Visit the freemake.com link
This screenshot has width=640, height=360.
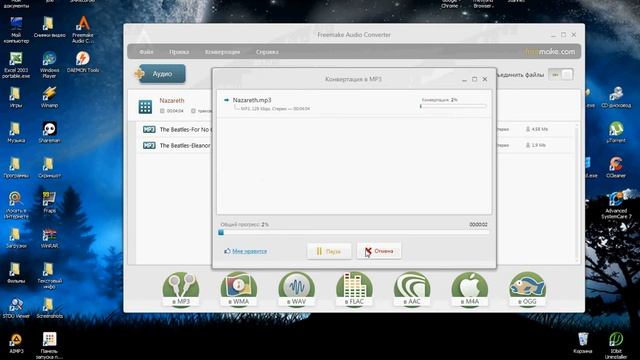pos(550,52)
